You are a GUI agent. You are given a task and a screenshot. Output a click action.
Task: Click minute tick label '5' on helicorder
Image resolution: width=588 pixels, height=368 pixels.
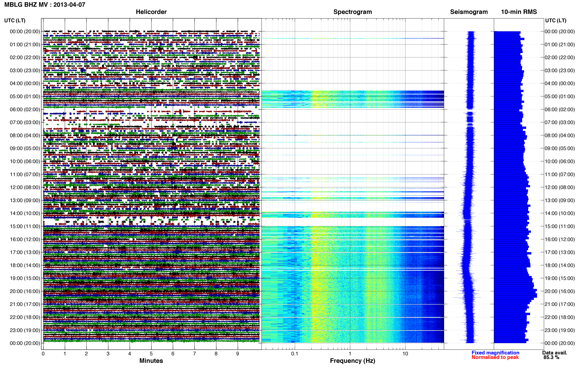pyautogui.click(x=151, y=354)
